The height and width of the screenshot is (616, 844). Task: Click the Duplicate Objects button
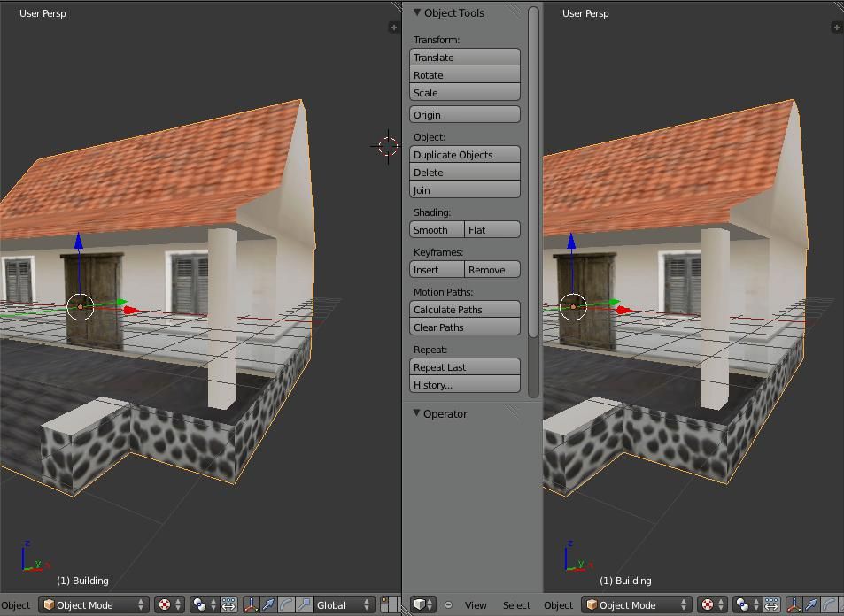[465, 155]
